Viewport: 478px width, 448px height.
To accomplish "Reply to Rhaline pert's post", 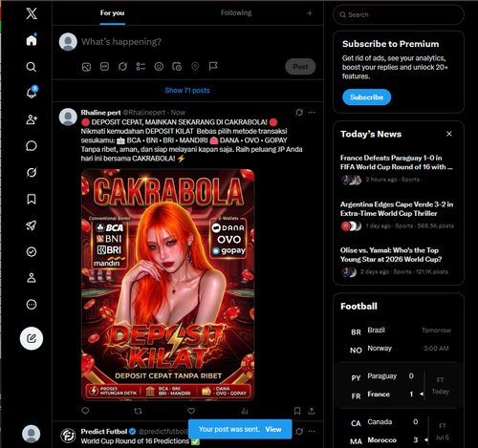I will click(x=85, y=411).
